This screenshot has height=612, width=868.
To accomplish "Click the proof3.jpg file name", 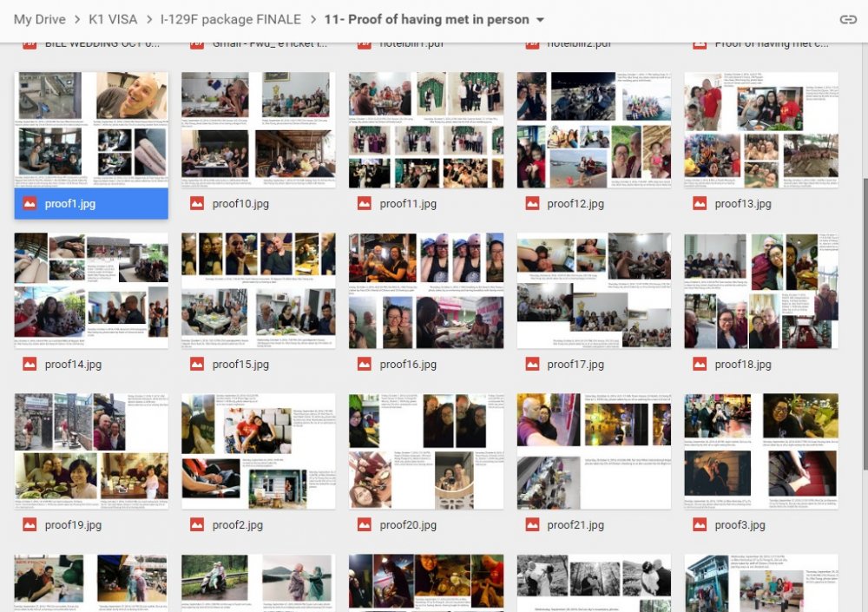I will pos(740,525).
